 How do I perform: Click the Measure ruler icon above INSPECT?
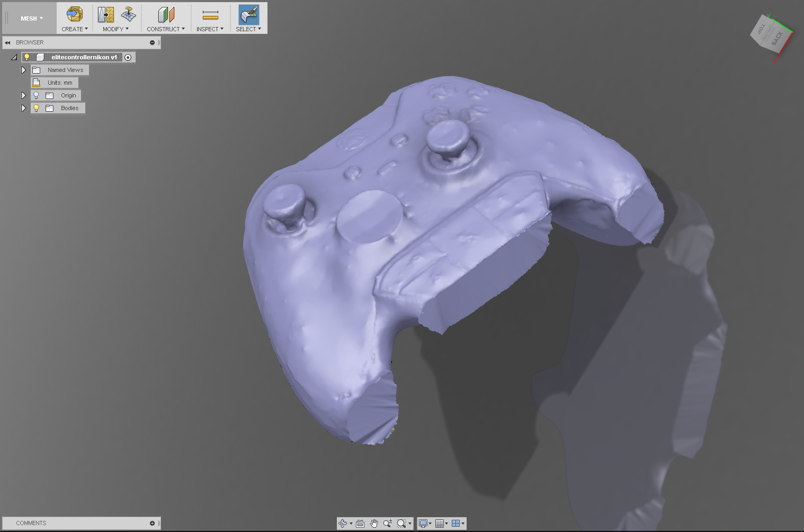pos(210,14)
